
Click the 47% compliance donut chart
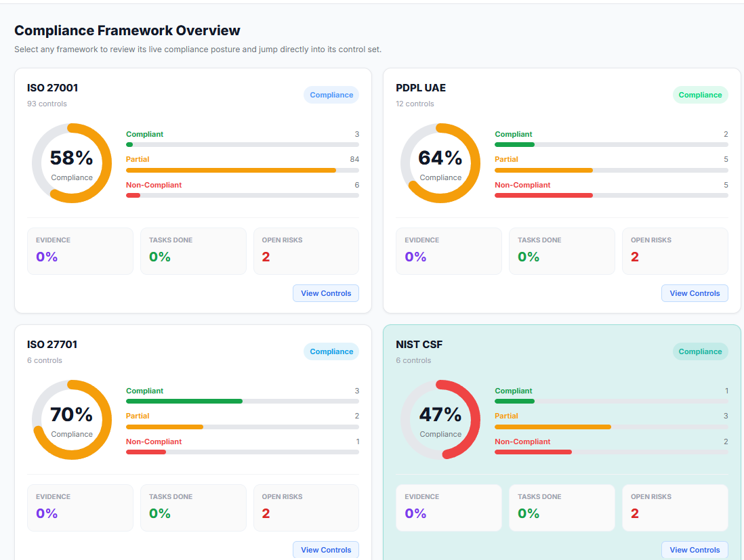tap(440, 420)
